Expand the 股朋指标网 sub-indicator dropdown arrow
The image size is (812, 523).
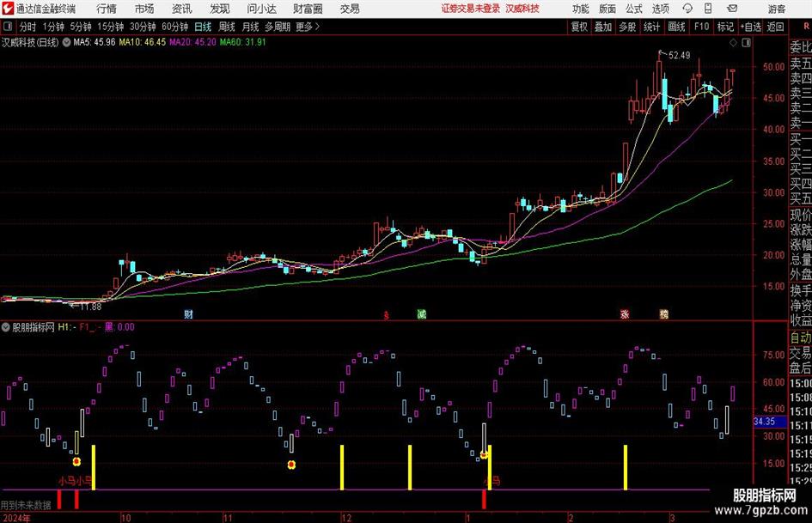tap(6, 327)
